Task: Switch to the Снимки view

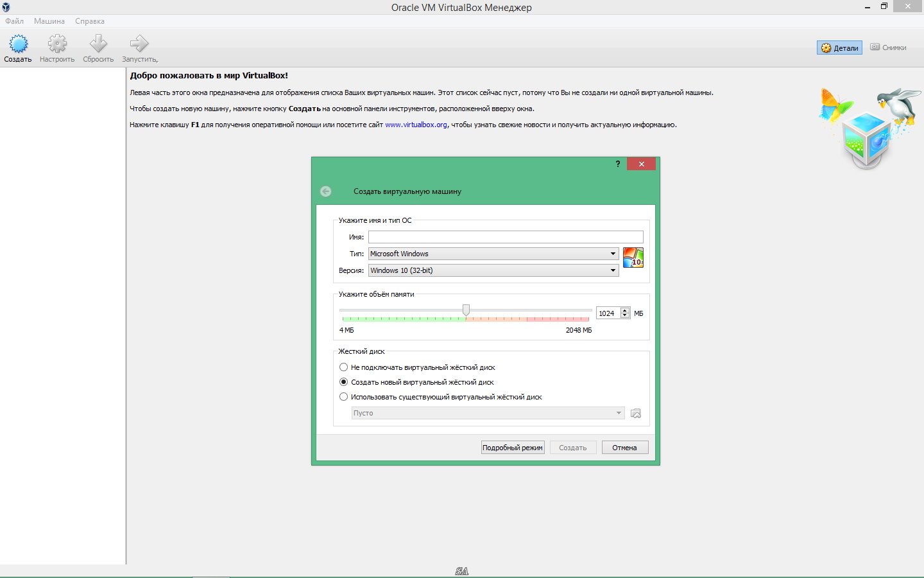Action: tap(888, 48)
